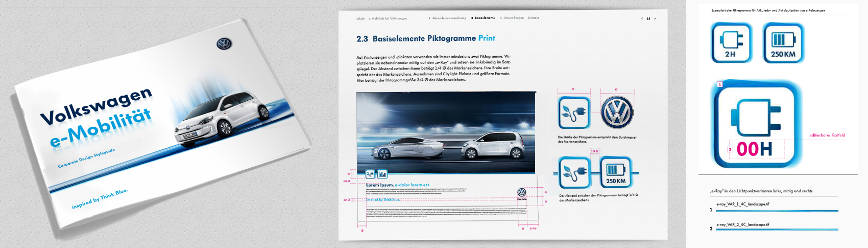868x248 pixels.
Task: Click the heading '2.3 Basiselemente Piktogramme Print'
Action: coord(426,38)
